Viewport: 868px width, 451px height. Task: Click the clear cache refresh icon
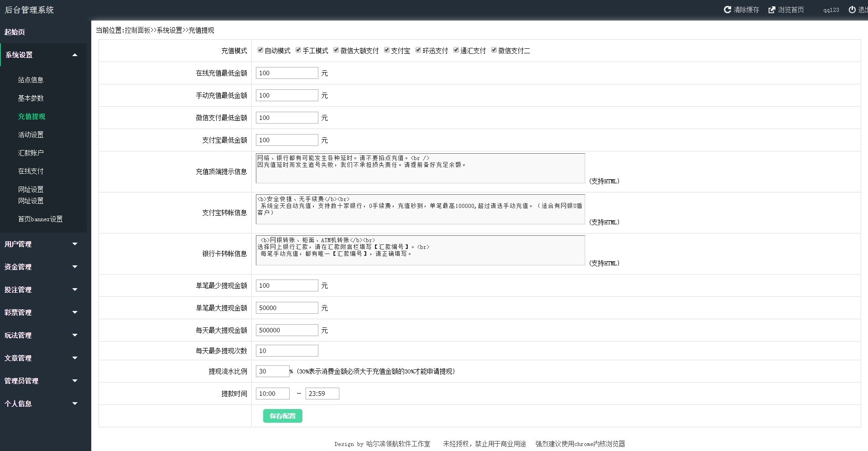pos(728,10)
